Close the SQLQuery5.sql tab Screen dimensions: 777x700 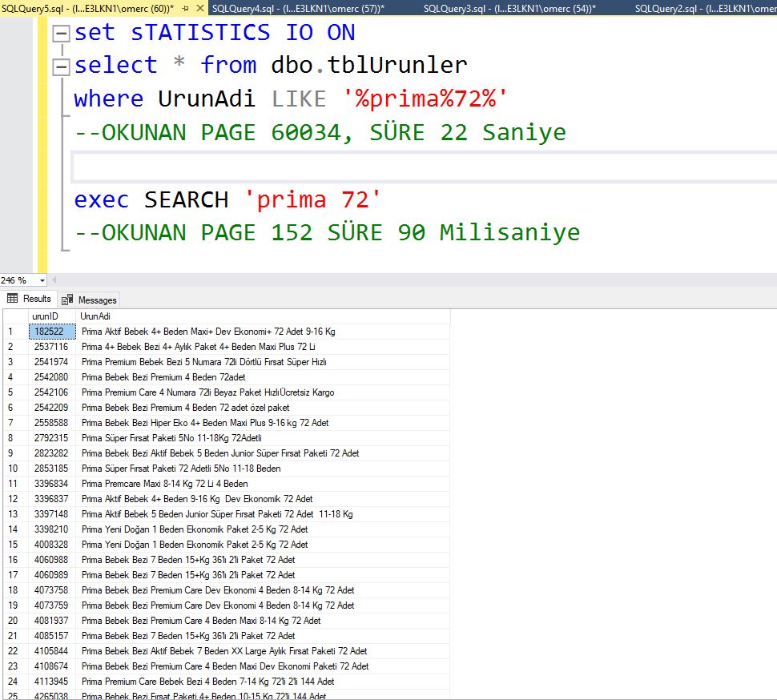pos(200,8)
